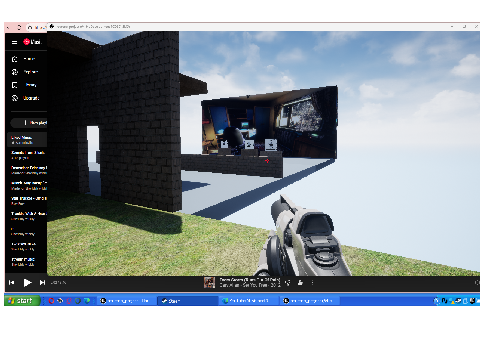
Task: Dislike the current song
Action: (x=288, y=283)
